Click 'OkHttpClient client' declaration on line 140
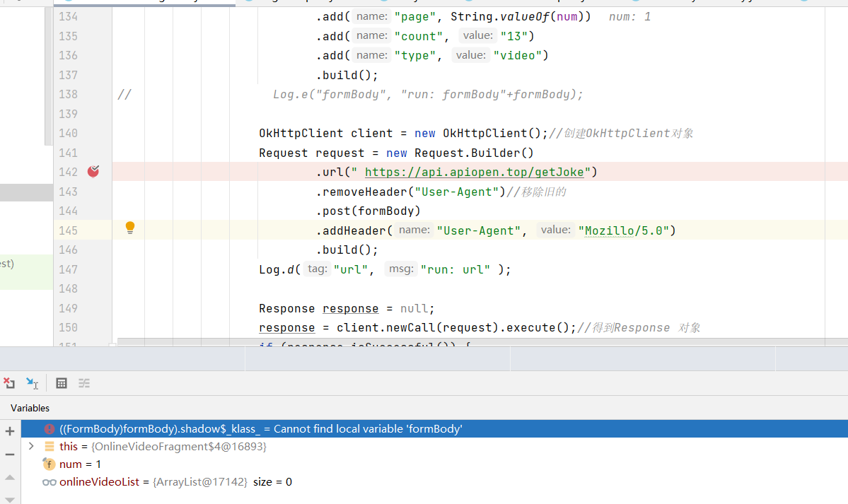The image size is (848, 504). pos(326,133)
